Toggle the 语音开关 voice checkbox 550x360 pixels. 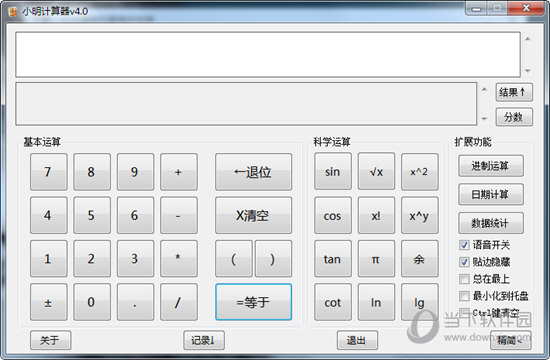click(x=464, y=245)
